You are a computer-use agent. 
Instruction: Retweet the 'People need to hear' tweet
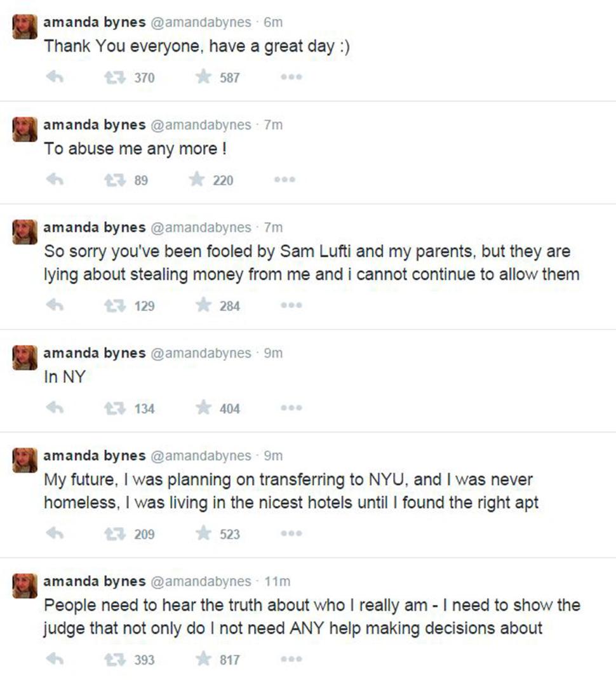tap(114, 660)
